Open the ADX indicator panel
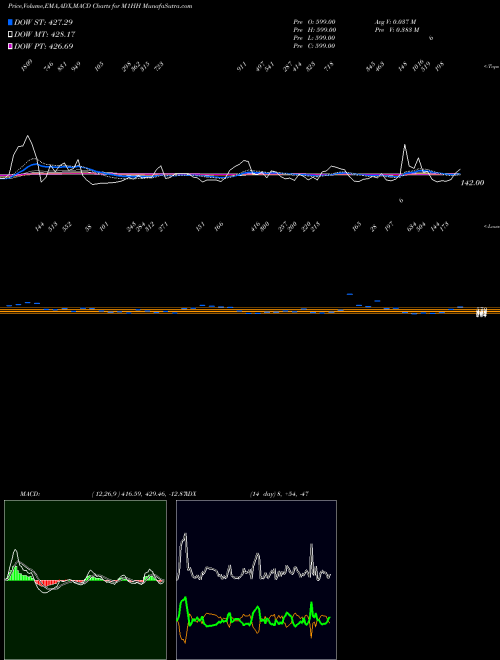This screenshot has width=500, height=660. (x=256, y=580)
